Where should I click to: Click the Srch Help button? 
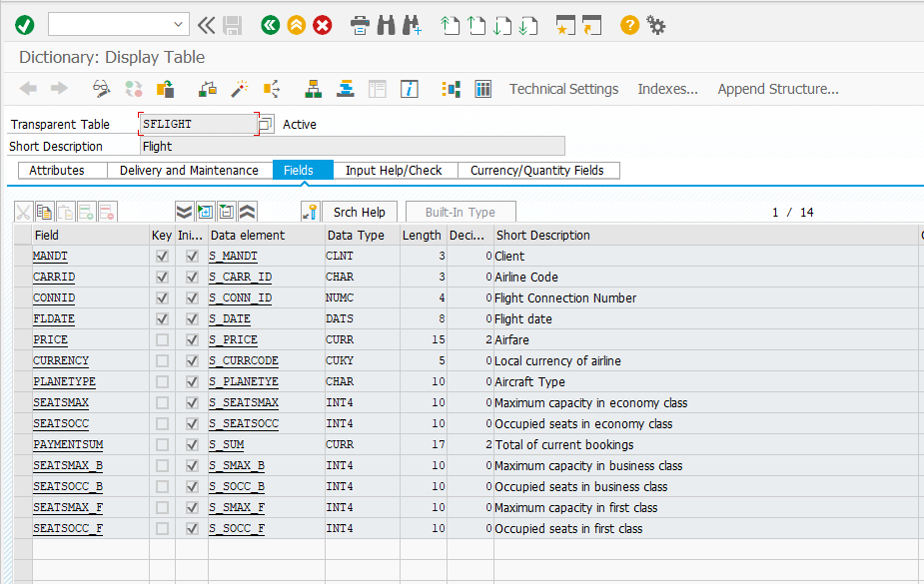(359, 212)
